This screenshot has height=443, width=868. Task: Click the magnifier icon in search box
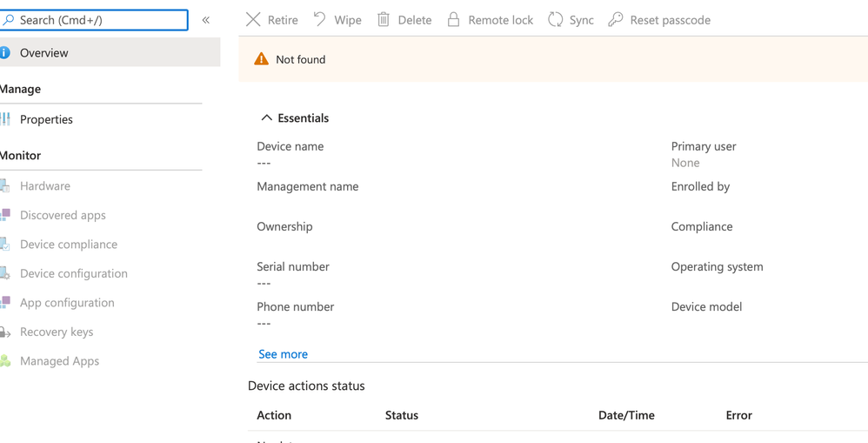(8, 20)
